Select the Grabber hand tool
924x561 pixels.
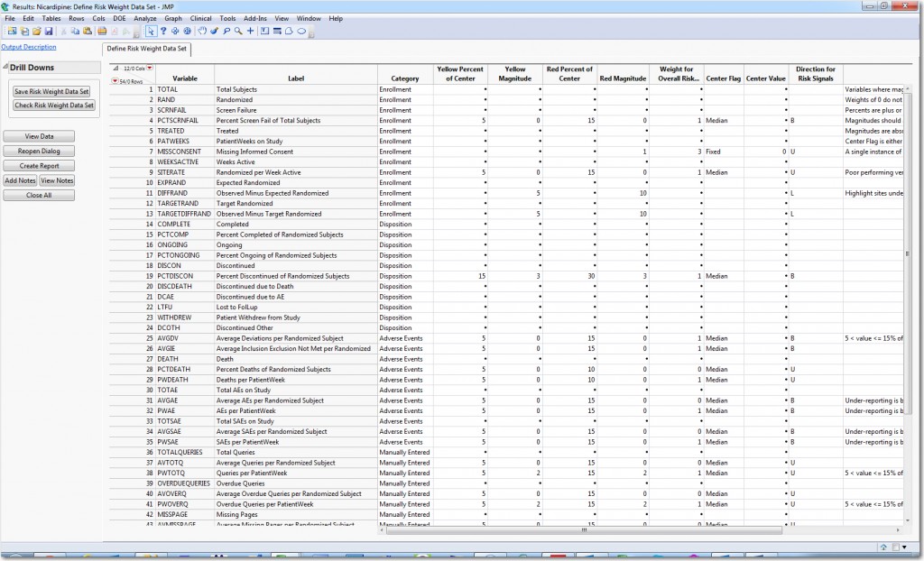[200, 32]
